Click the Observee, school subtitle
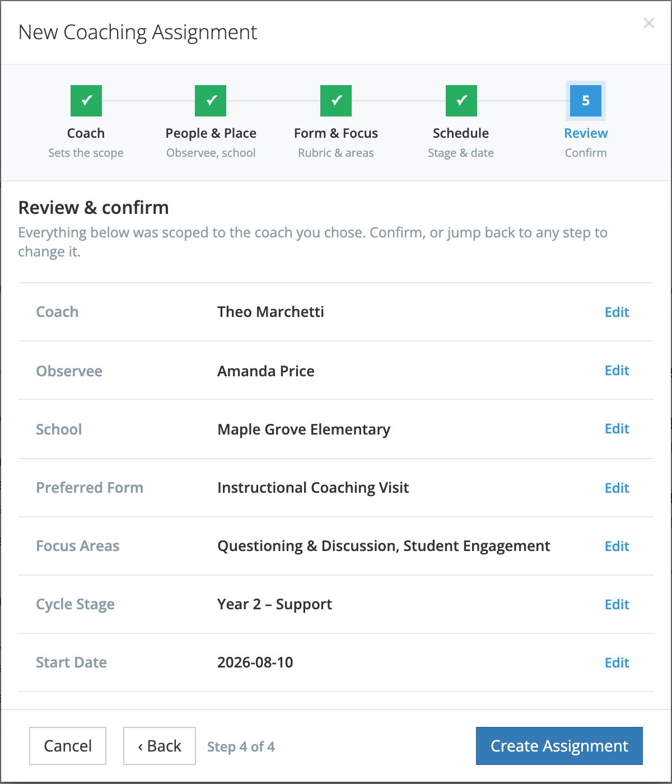The height and width of the screenshot is (784, 672). 211,153
